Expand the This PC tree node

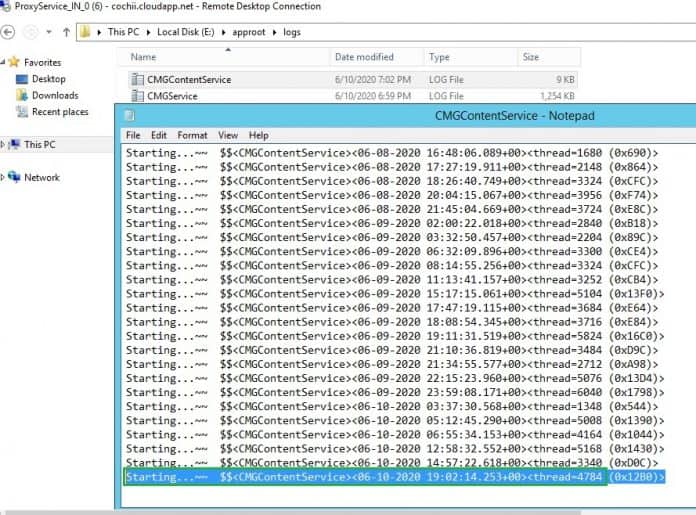coord(3,144)
